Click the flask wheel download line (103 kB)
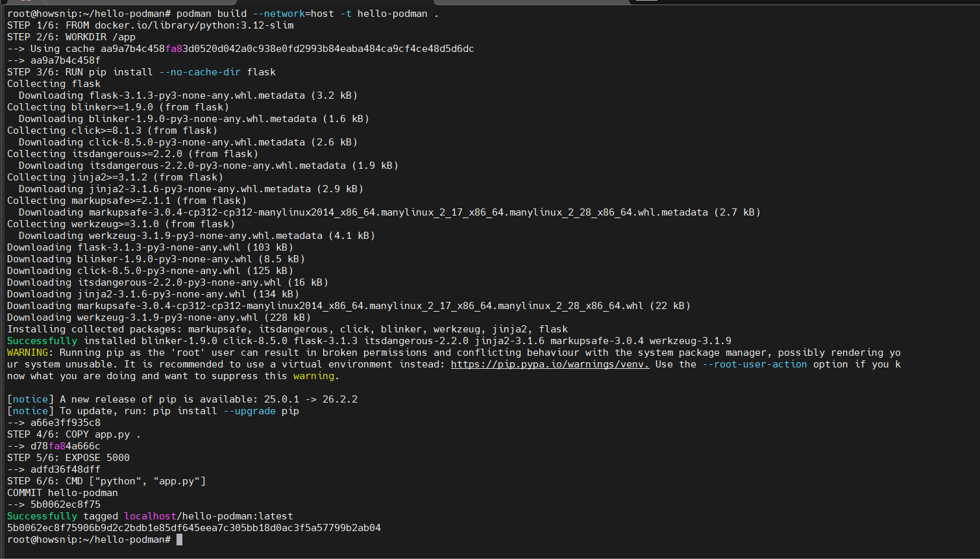The image size is (980, 559). point(151,247)
